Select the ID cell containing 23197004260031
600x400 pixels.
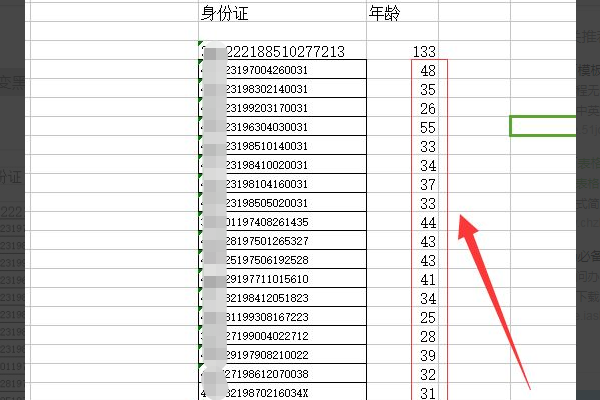282,69
